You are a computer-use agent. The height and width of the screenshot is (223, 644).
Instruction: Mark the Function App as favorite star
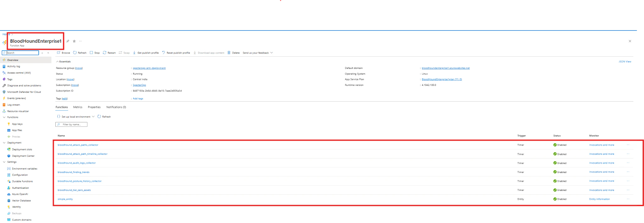74,41
